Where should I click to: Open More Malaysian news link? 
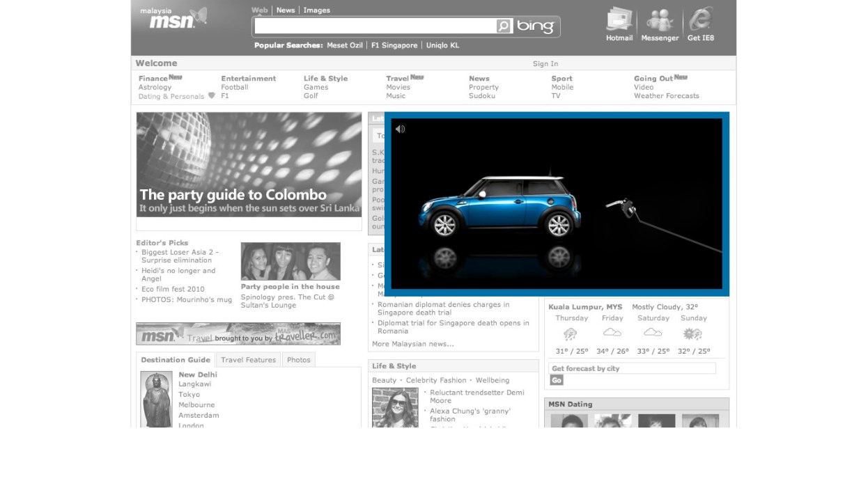[x=413, y=344]
